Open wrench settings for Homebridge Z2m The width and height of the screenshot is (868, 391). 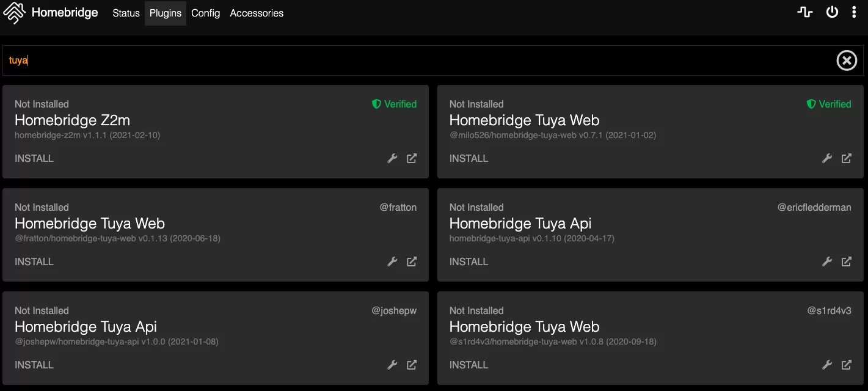point(393,158)
